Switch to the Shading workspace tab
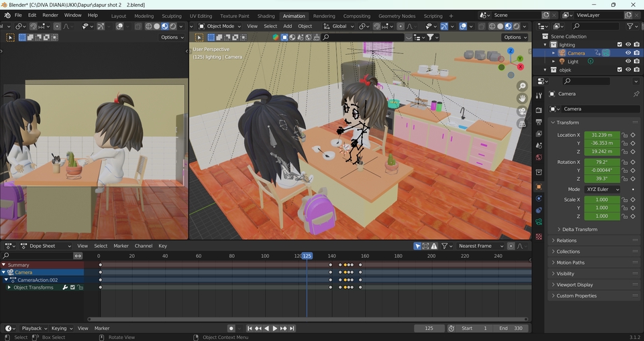Viewport: 644px width, 341px height. coord(266,16)
